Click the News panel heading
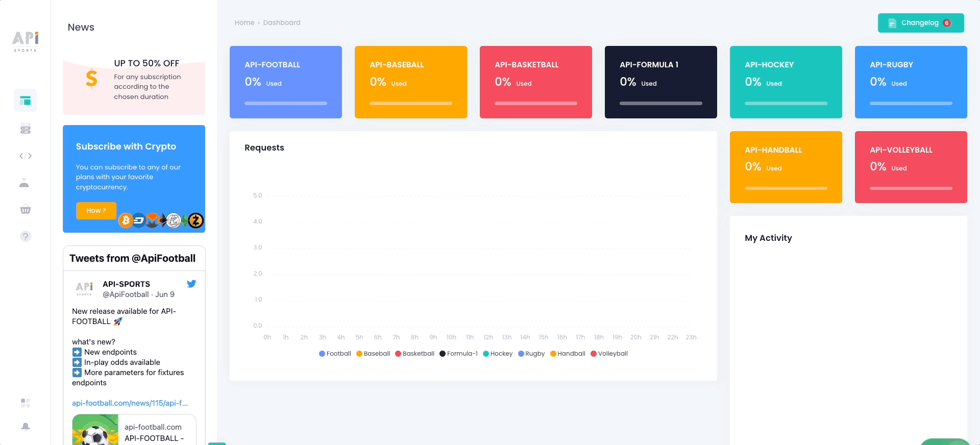Screen dimensions: 980x445 81,28
